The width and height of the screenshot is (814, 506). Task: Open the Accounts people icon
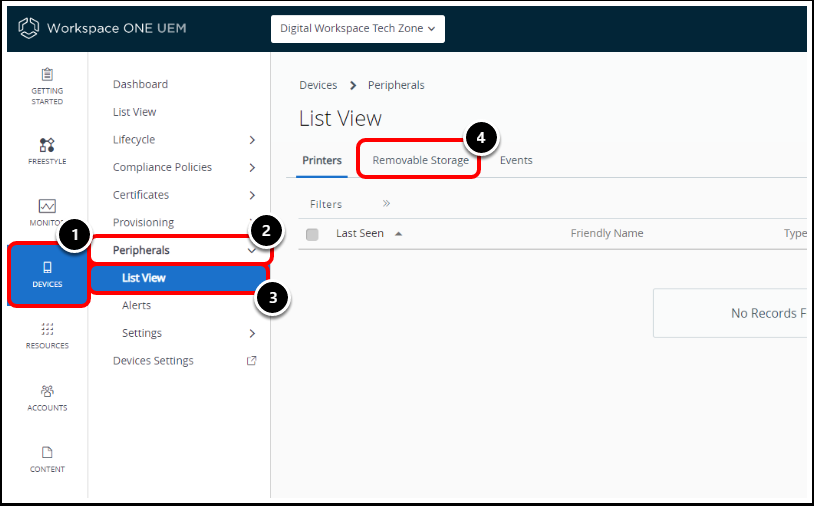point(47,391)
